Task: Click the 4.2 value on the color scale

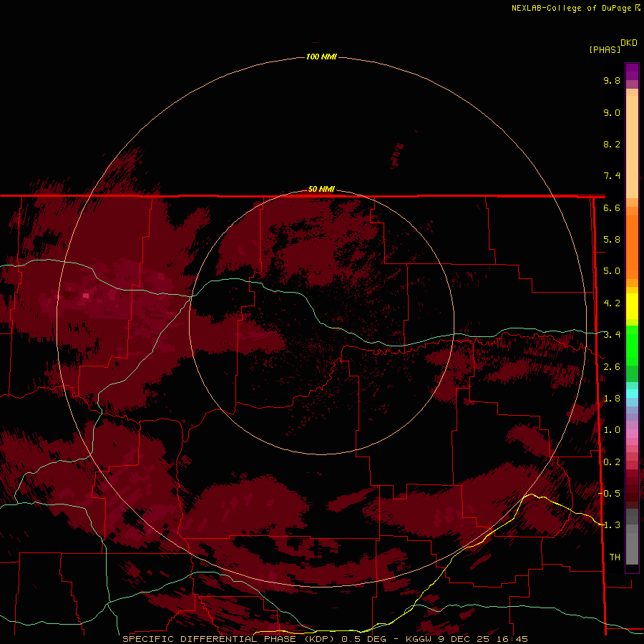Action: click(x=612, y=303)
